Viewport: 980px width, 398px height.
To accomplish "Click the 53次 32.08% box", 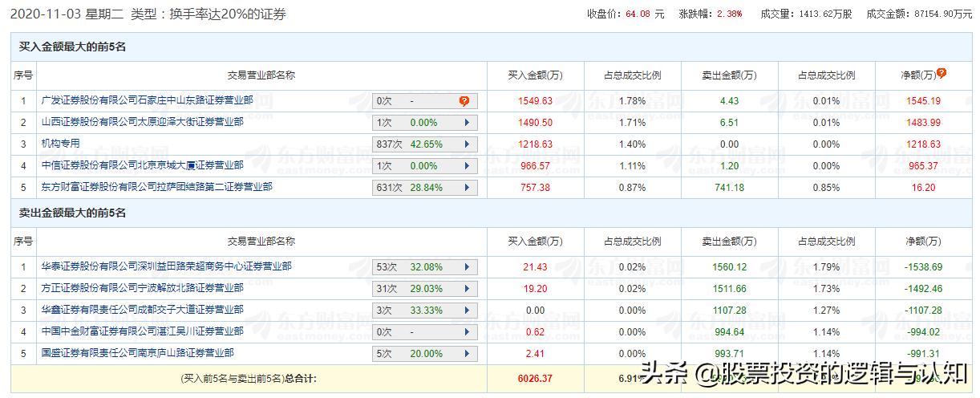I will point(425,267).
